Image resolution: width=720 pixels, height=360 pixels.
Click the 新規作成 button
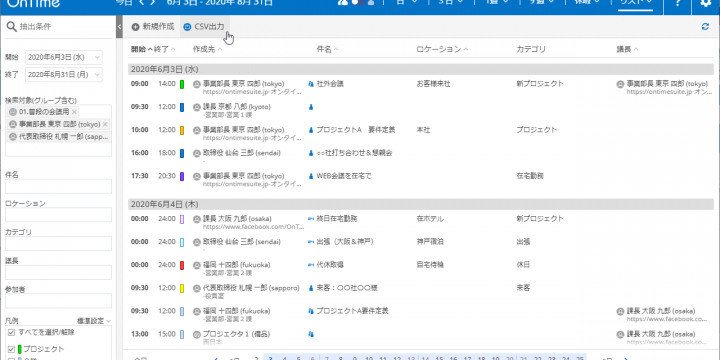coord(153,27)
